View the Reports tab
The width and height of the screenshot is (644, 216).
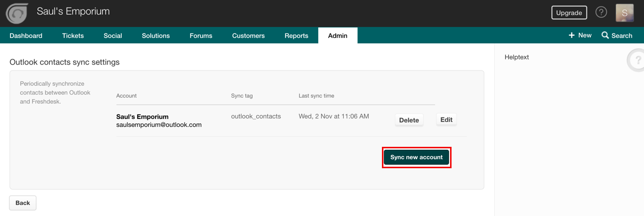[296, 35]
